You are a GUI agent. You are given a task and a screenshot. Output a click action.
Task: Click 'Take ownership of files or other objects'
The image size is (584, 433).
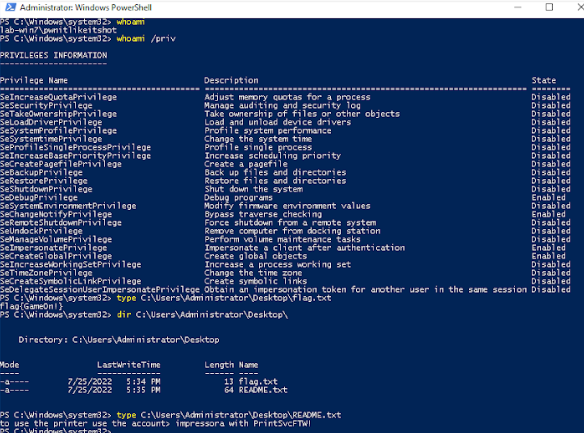pyautogui.click(x=302, y=114)
